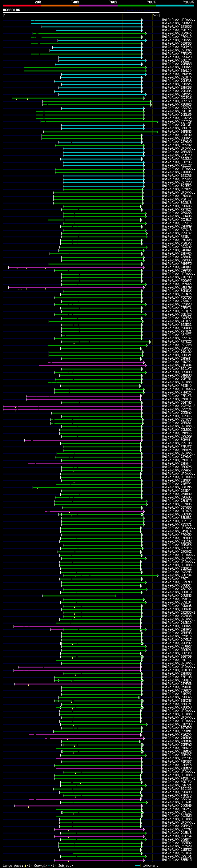Select the UniRef100_Q9LIW1 label

(177, 111)
